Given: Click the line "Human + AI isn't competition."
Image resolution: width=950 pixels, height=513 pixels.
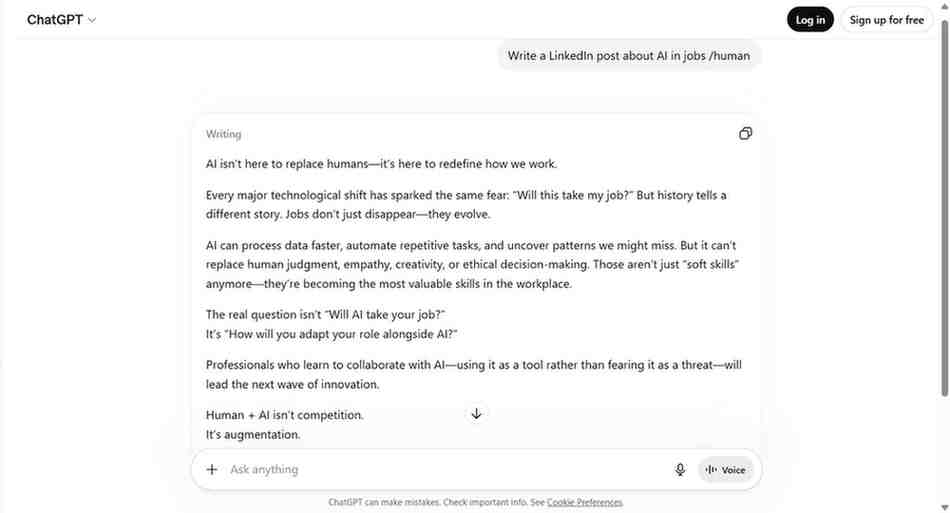Looking at the screenshot, I should click(285, 415).
